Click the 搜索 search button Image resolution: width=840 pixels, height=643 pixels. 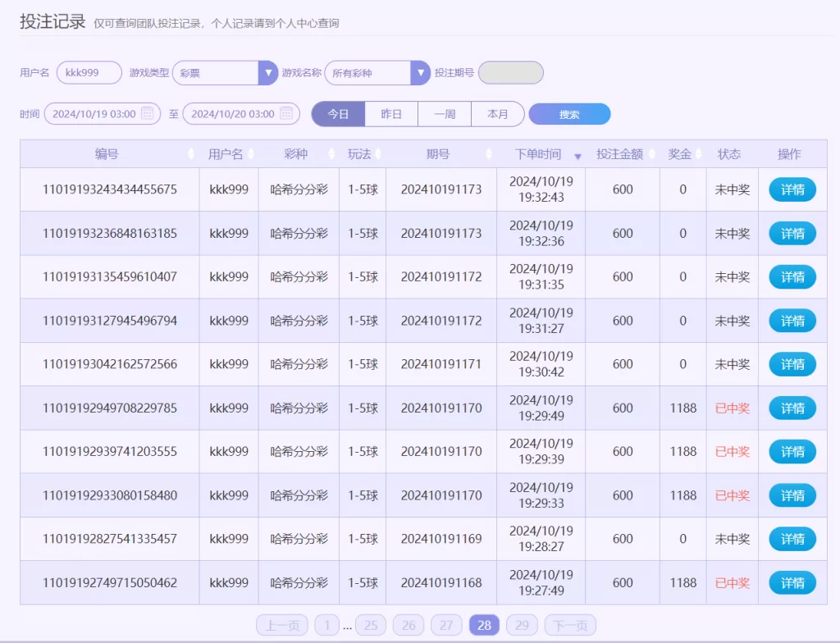[x=569, y=114]
